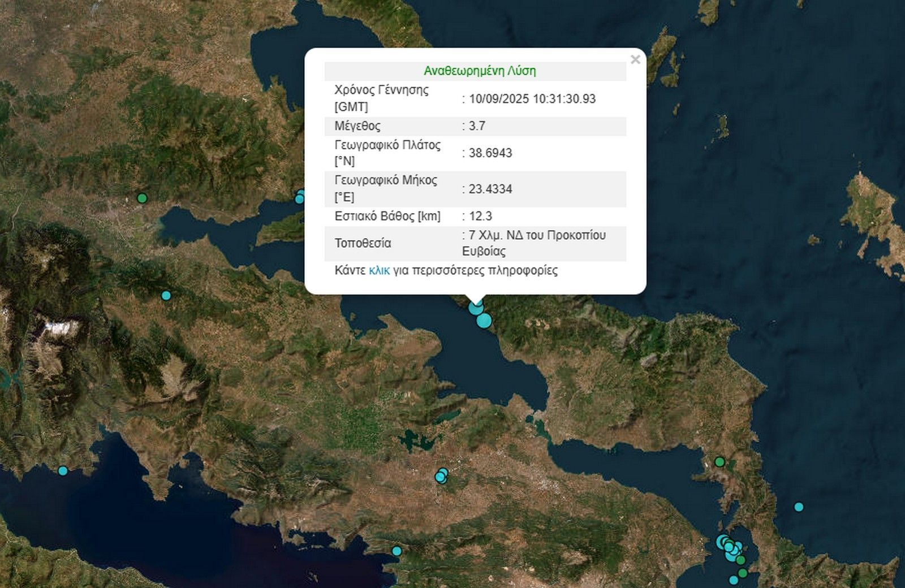This screenshot has width=905, height=588.
Task: Select the lone cyan marker below the western green marker
Action: [x=166, y=295]
